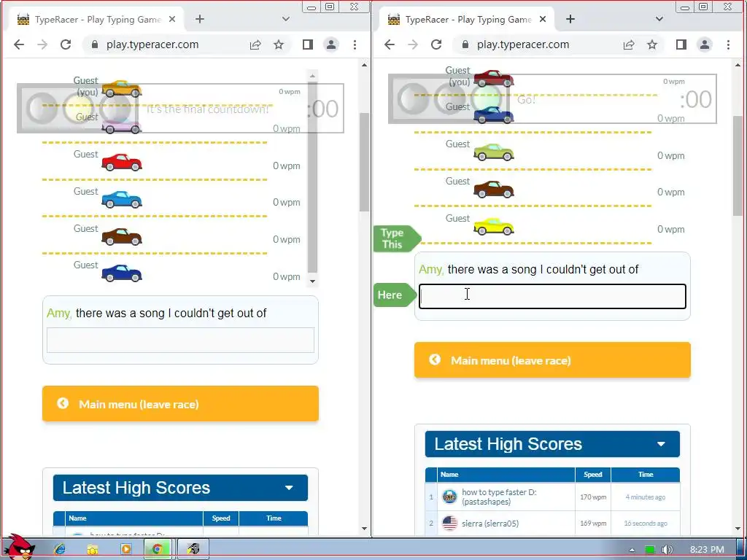Bookmark the page in the left browser window

pos(279,44)
